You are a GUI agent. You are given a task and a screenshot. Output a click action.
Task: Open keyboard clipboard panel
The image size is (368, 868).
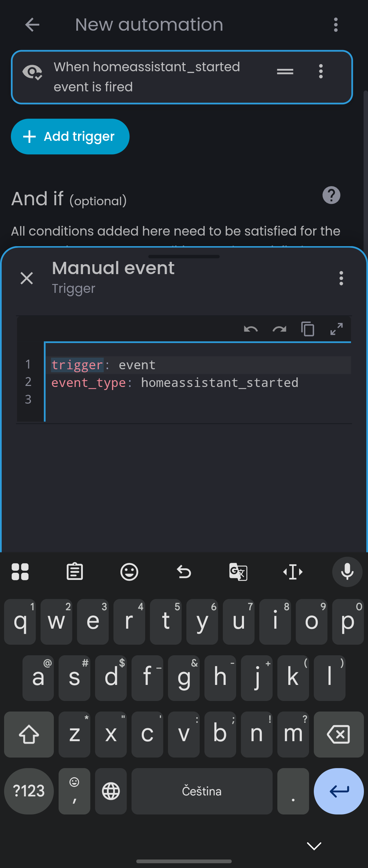coord(75,572)
